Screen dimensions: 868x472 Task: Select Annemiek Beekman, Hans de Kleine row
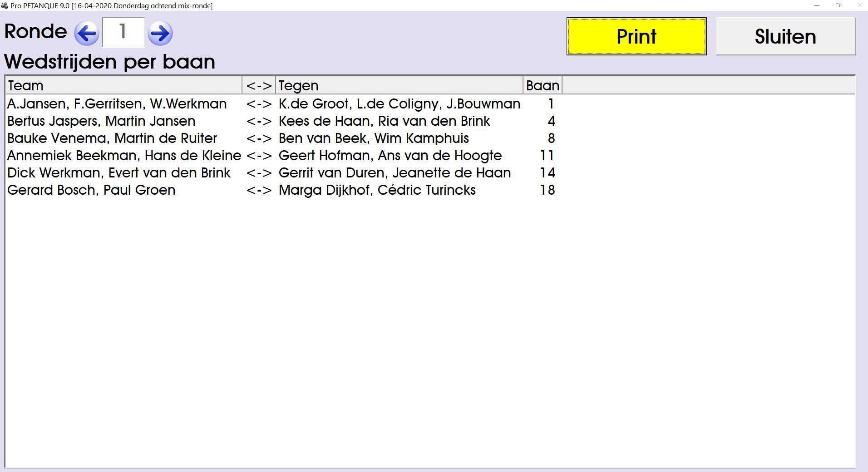point(124,156)
